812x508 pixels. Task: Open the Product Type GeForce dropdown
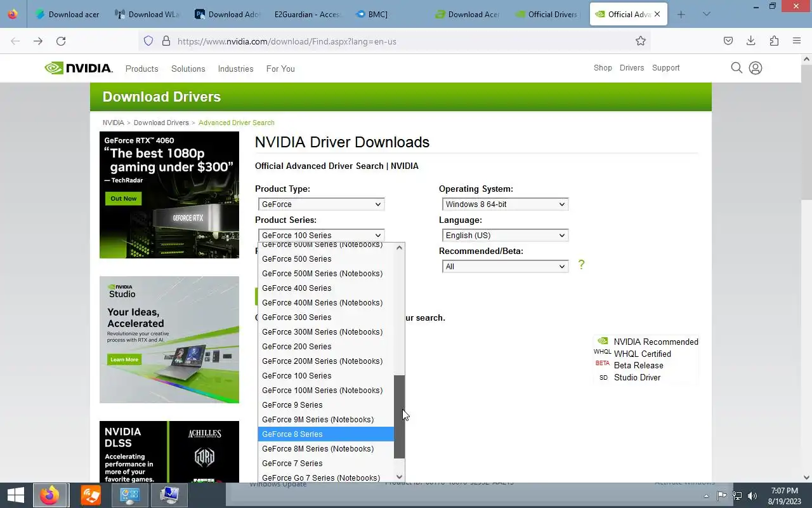pyautogui.click(x=321, y=204)
